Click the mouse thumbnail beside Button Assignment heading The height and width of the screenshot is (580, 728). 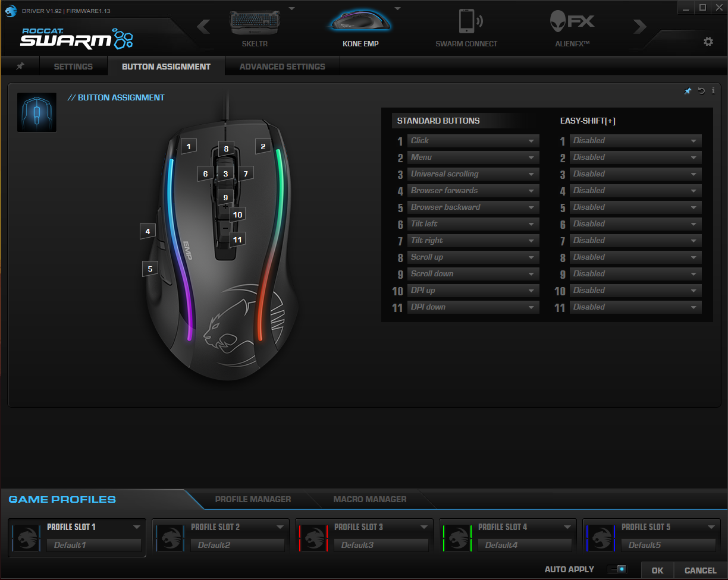[x=37, y=112]
